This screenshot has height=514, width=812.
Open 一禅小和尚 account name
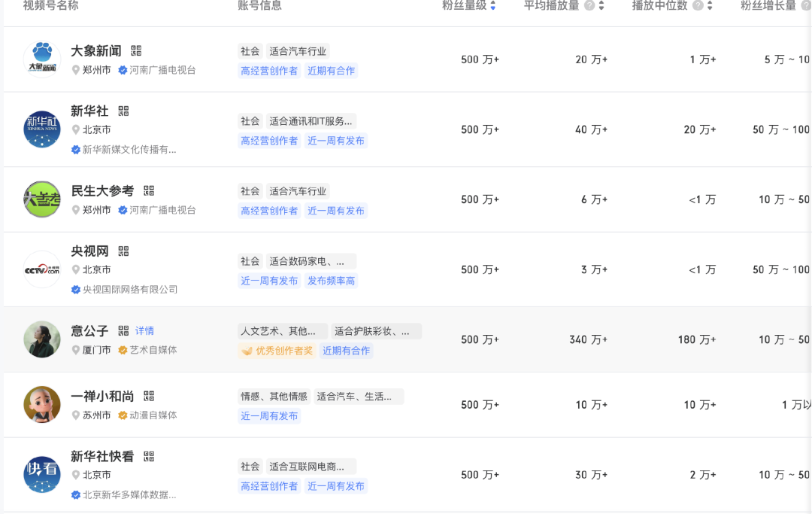pos(102,397)
